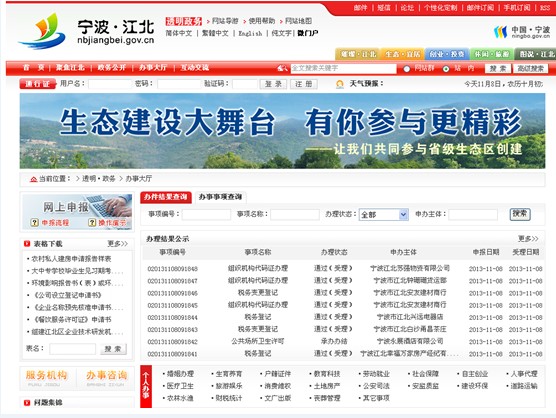Open the 办事大厅 navigation menu item
The image size is (556, 418).
click(x=153, y=67)
